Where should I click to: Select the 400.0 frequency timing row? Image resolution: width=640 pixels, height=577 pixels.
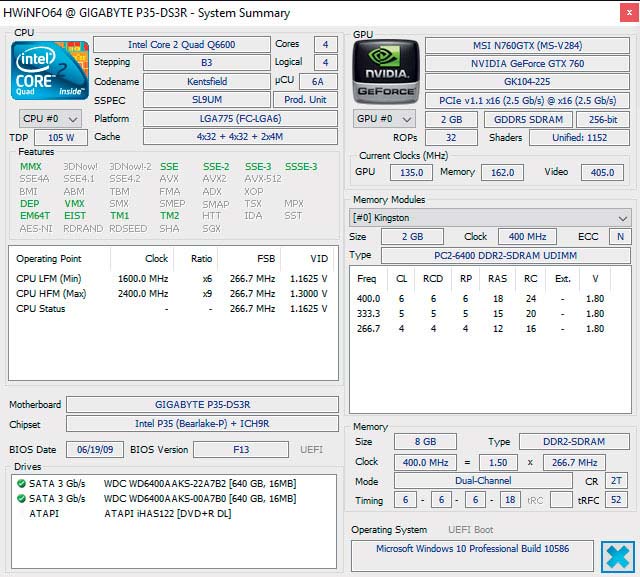click(x=481, y=299)
